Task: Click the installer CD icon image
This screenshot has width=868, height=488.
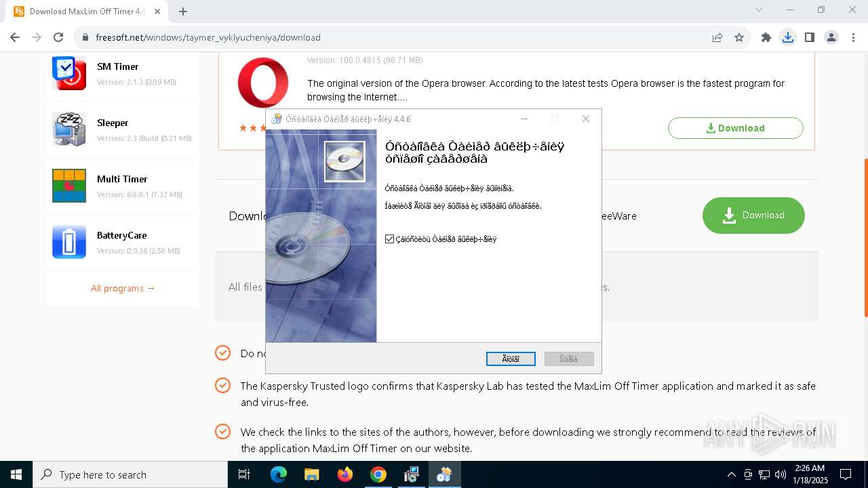Action: click(x=344, y=161)
